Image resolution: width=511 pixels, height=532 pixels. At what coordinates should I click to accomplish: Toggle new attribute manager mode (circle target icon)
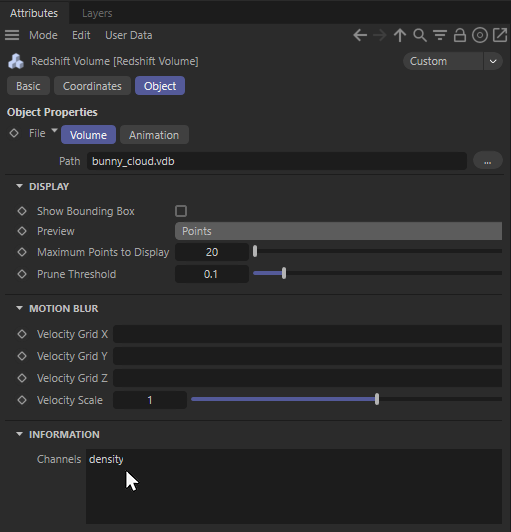tap(480, 35)
